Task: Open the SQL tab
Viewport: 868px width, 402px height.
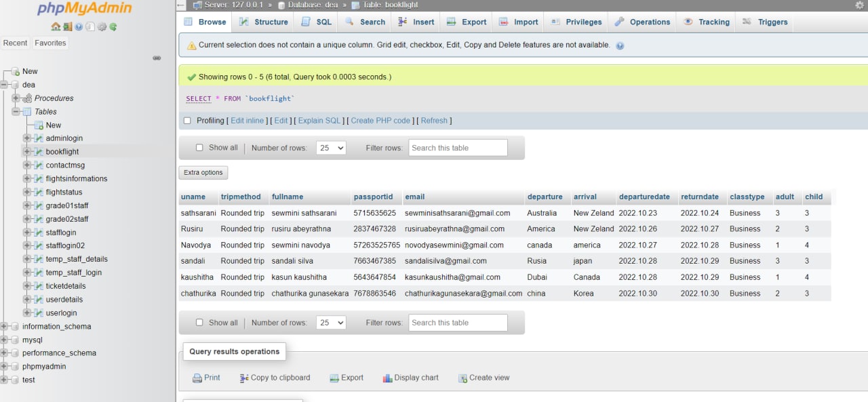Action: click(x=317, y=22)
